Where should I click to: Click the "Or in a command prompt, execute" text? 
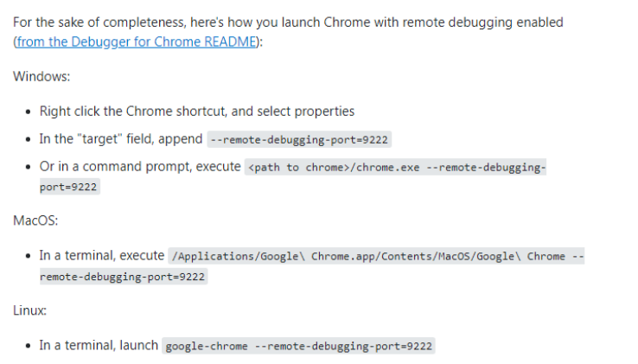[140, 166]
